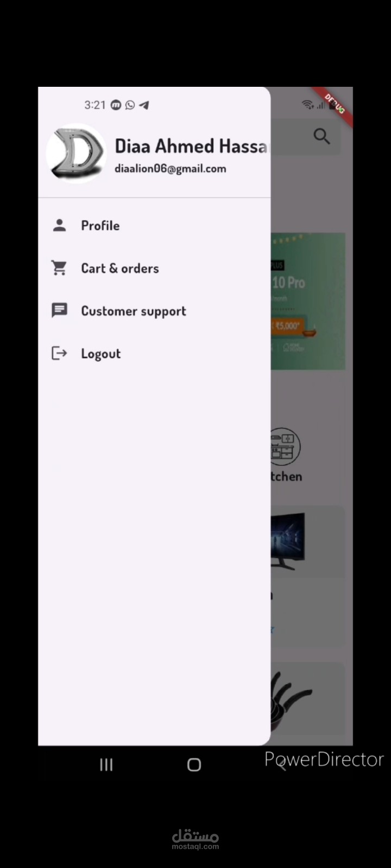Open the Profile menu item
391x868 pixels.
(154, 225)
